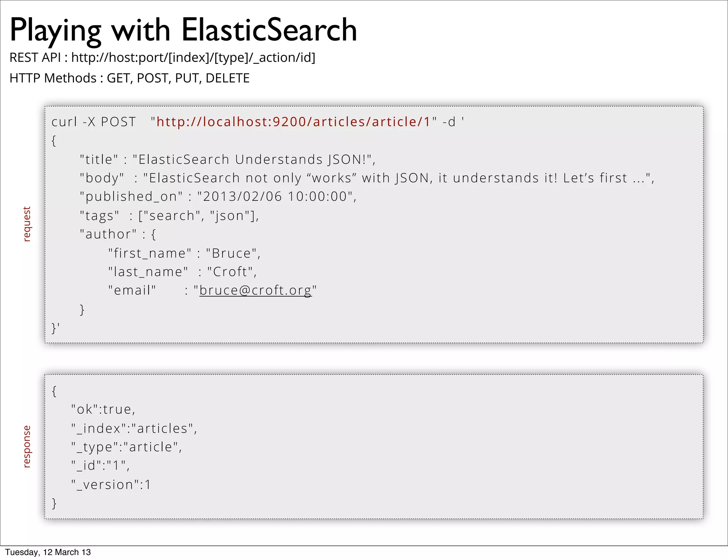Image resolution: width=728 pixels, height=560 pixels.
Task: Click the "first_name" : "Bruce" line
Action: click(x=184, y=253)
